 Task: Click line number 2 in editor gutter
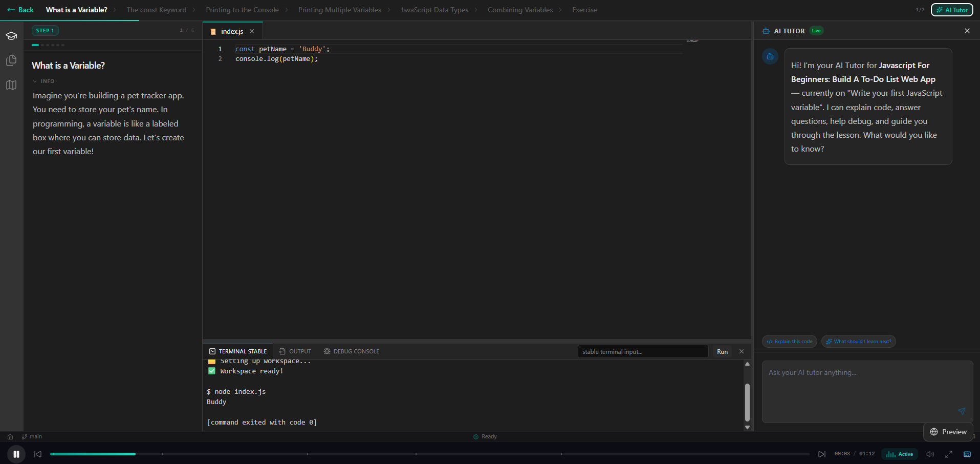[220, 59]
